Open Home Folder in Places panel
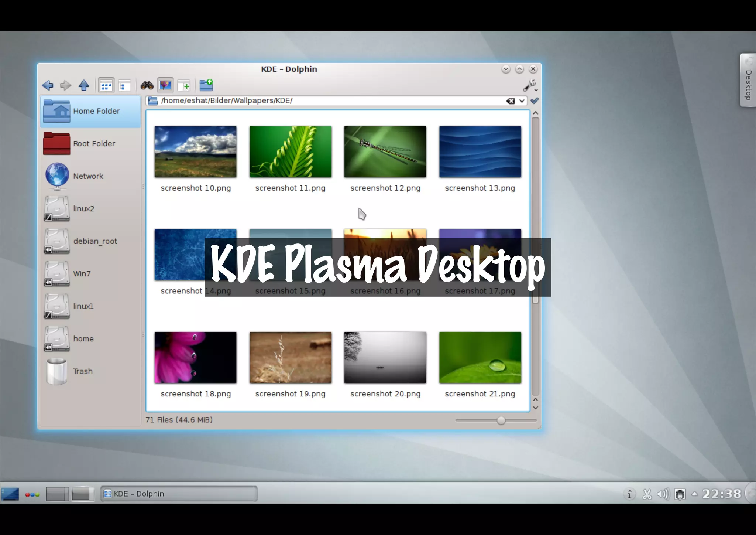This screenshot has height=535, width=756. [90, 111]
